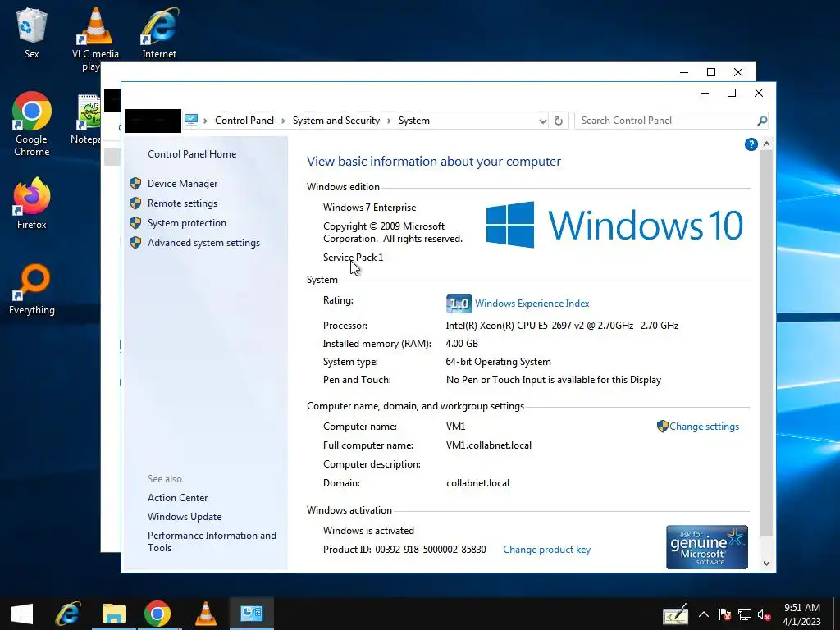Screen dimensions: 840x630
Task: Go to System and Security breadcrumb
Action: (x=336, y=121)
